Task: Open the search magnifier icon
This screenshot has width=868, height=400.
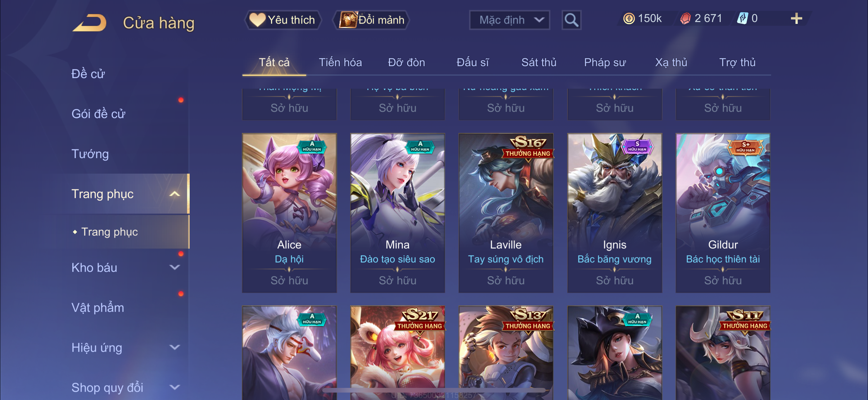Action: click(571, 20)
